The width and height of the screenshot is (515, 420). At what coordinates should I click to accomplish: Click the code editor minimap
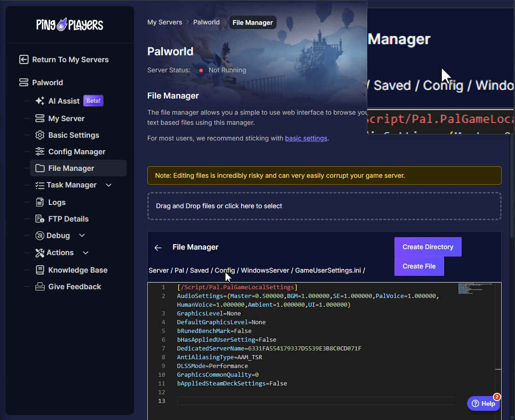click(x=475, y=288)
